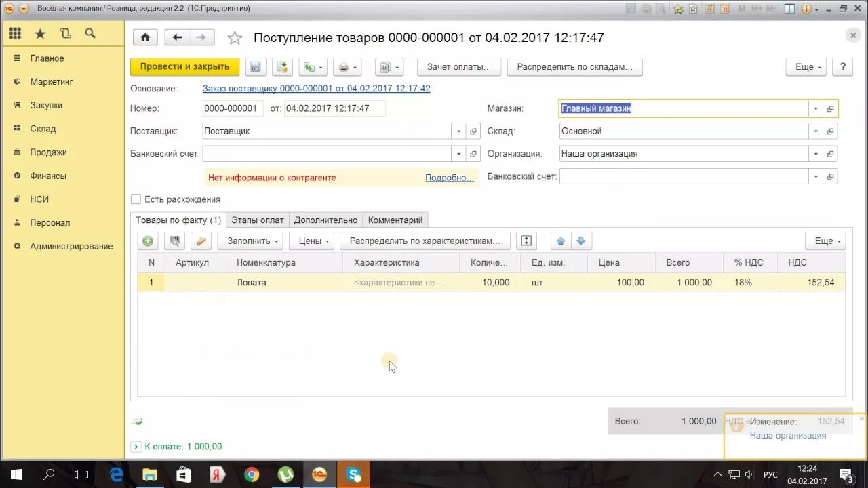Image resolution: width=868 pixels, height=488 pixels.
Task: Switch to the Комментарий tab
Action: coord(395,220)
